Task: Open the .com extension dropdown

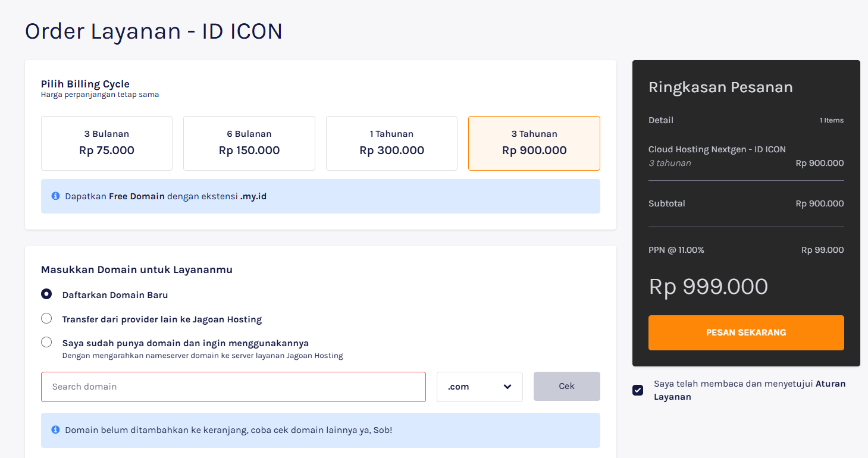Action: tap(480, 387)
